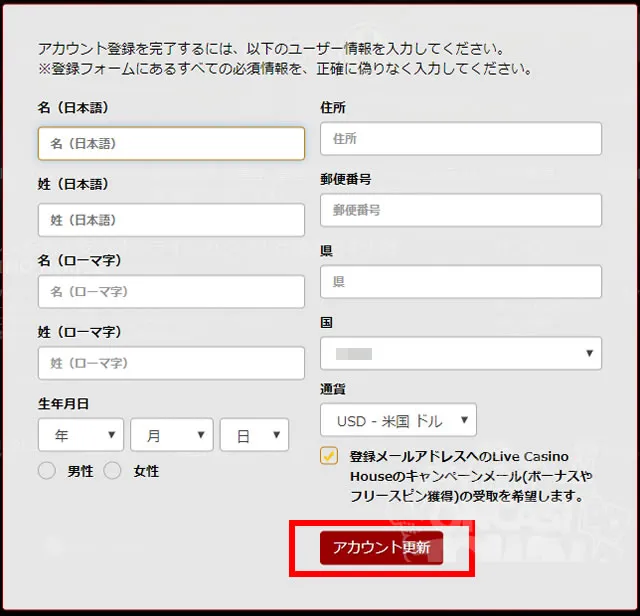Viewport: 640px width, 616px height.
Task: Click the 住所 label above address field
Action: (333, 108)
